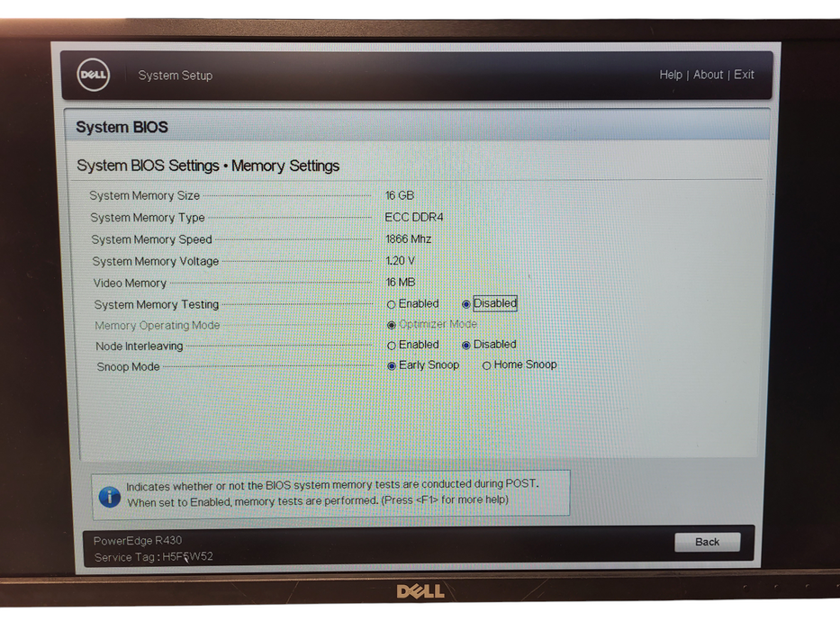Click the 1866 Mhz value
Image resolution: width=840 pixels, height=630 pixels.
click(x=408, y=238)
